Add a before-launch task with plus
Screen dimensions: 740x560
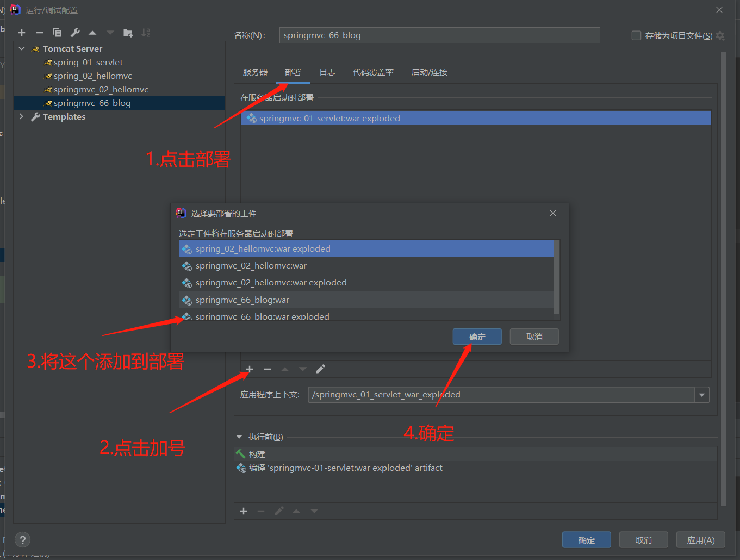pyautogui.click(x=244, y=511)
